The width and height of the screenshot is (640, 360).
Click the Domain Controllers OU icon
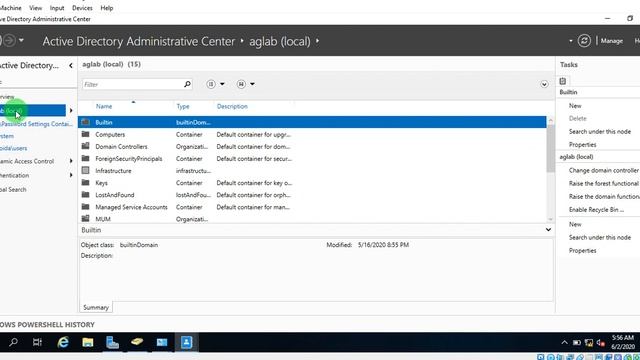85,146
